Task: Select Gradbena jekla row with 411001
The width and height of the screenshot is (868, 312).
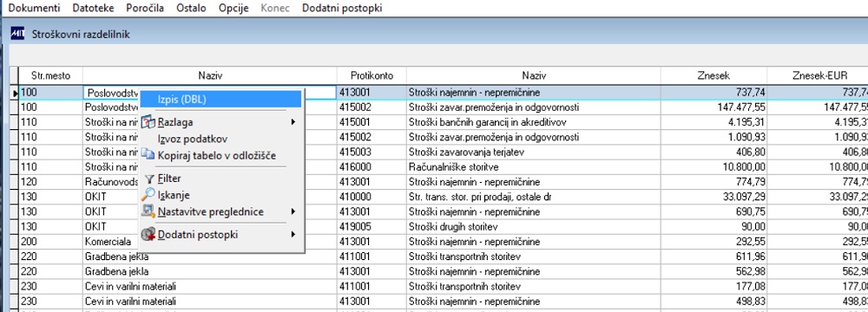Action: pyautogui.click(x=210, y=257)
